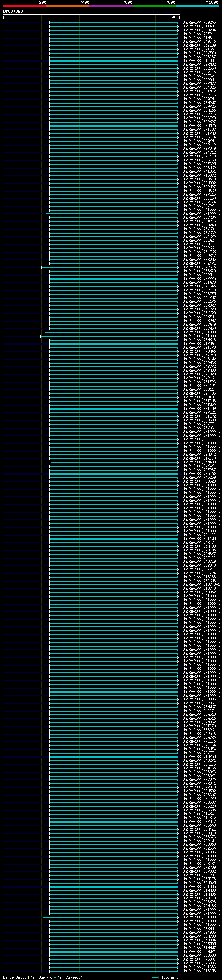Choose the UniRef100_B9RUP7 row label
222x980 pixels.
coord(199,187)
